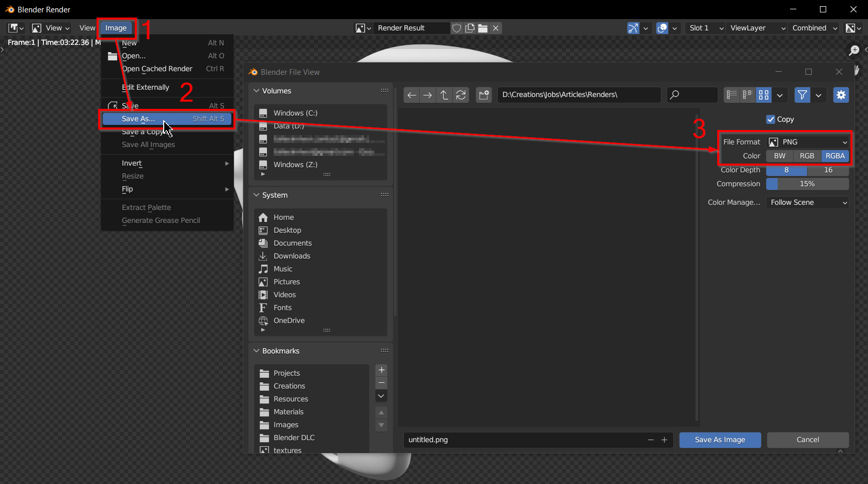Click the fake user shield icon
The height and width of the screenshot is (484, 868).
456,28
